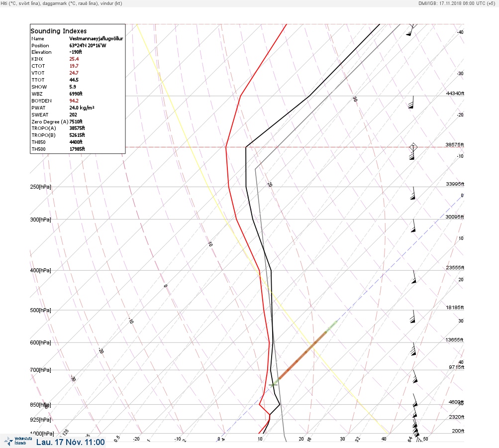The image size is (499, 448).
Task: Click the date label 'Lau. 17 Nóv. 11:00'
Action: [x=70, y=442]
